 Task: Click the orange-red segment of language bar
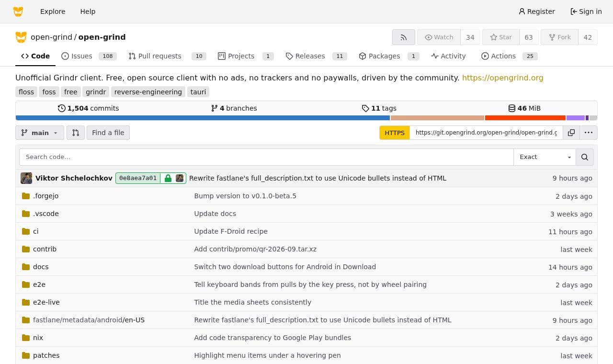point(525,118)
